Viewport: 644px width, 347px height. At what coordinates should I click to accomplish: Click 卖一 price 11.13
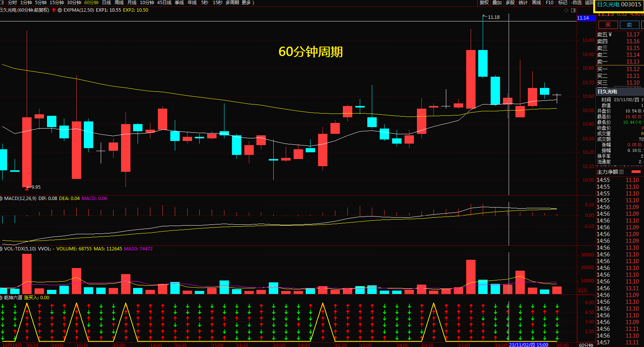click(633, 62)
